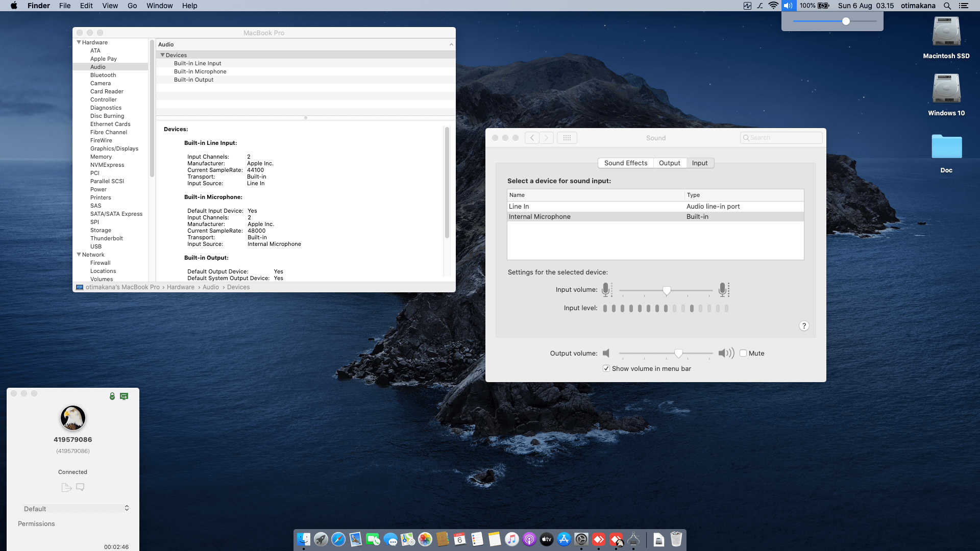The image size is (980, 551).
Task: Click otimakana's MacBook Pro in path bar
Action: (x=122, y=287)
